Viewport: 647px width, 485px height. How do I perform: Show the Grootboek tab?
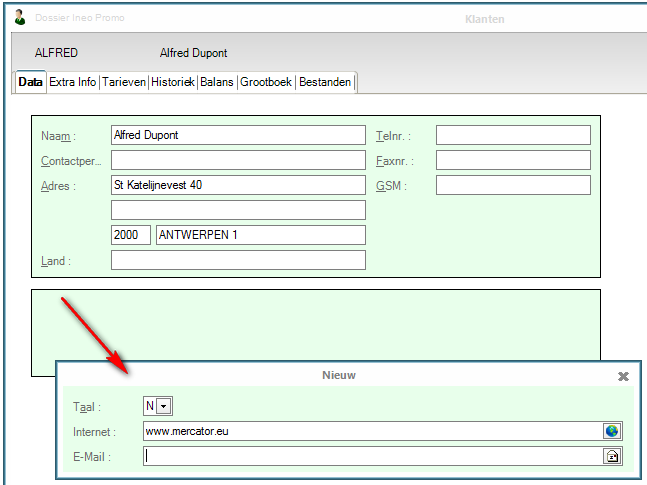[x=266, y=82]
